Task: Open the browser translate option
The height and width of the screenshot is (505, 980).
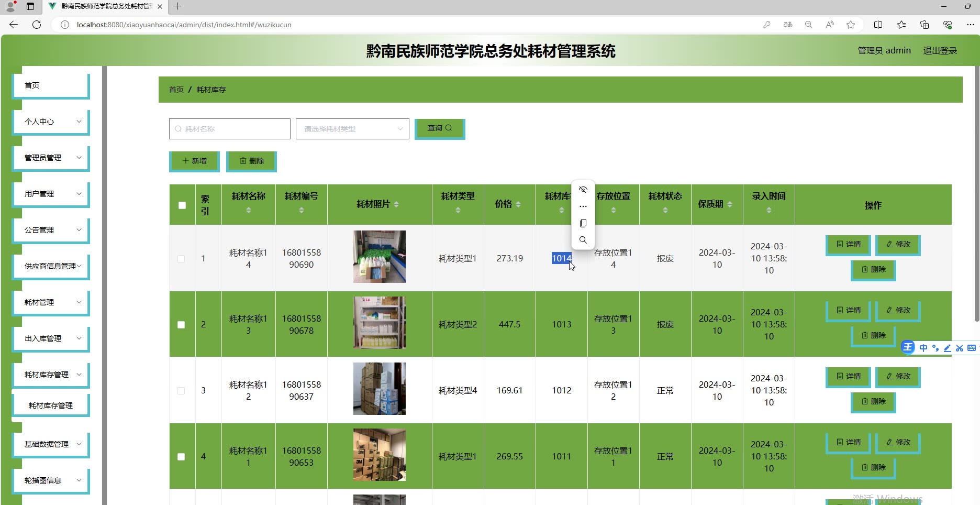Action: (788, 25)
